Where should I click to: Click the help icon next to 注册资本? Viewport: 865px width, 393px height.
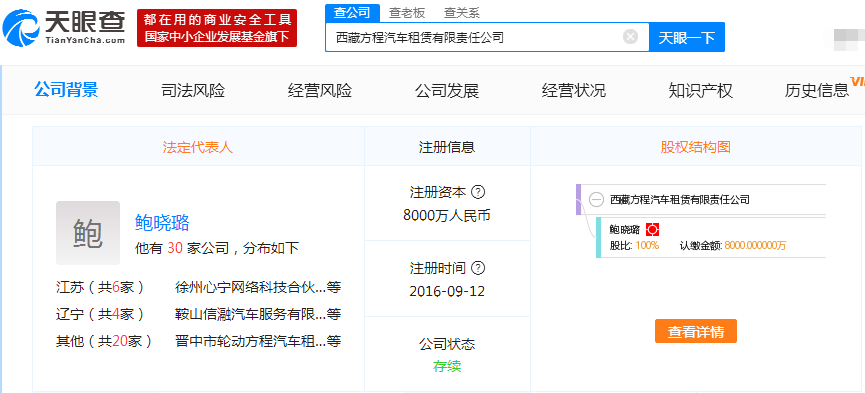(479, 192)
